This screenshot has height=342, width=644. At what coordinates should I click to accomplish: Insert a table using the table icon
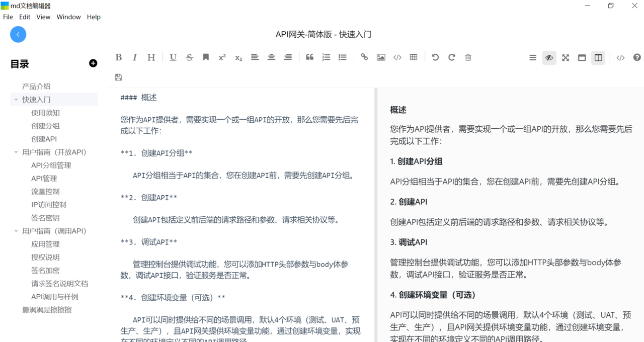[414, 57]
